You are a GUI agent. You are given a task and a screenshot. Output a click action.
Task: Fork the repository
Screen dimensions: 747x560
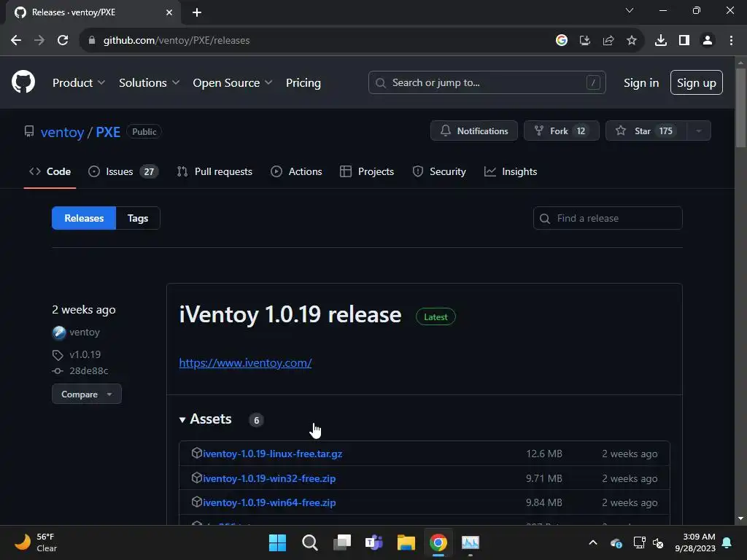562,131
